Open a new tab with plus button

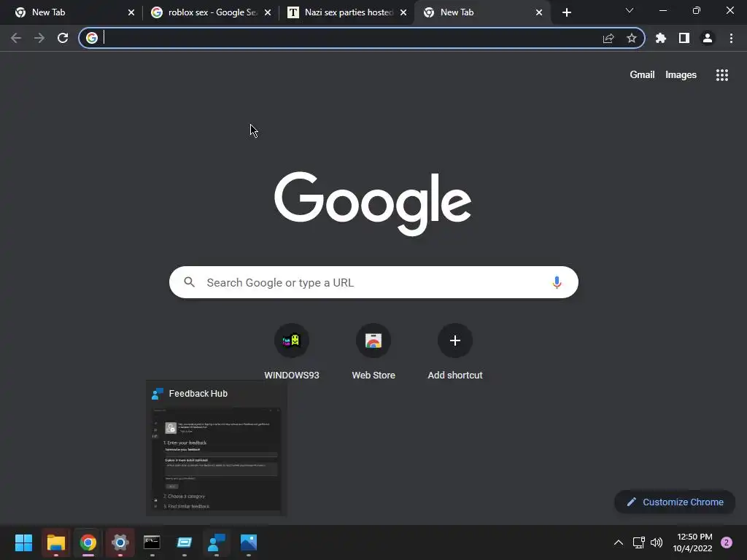[566, 12]
